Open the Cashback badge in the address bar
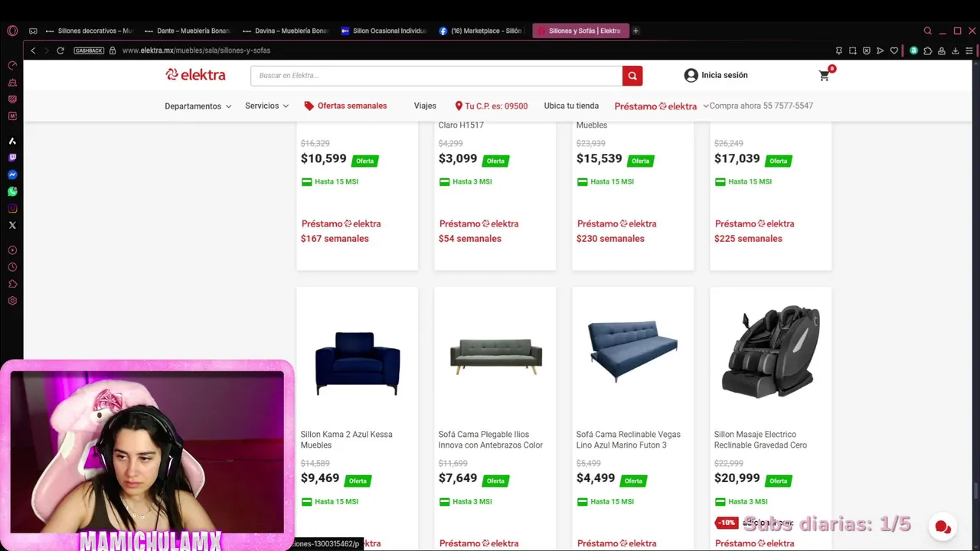 89,51
